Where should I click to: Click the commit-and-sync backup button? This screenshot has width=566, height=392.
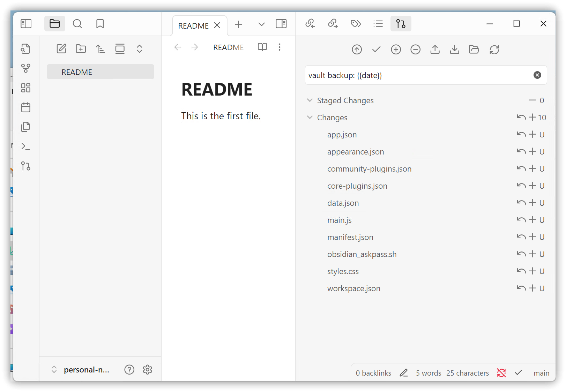tap(357, 50)
